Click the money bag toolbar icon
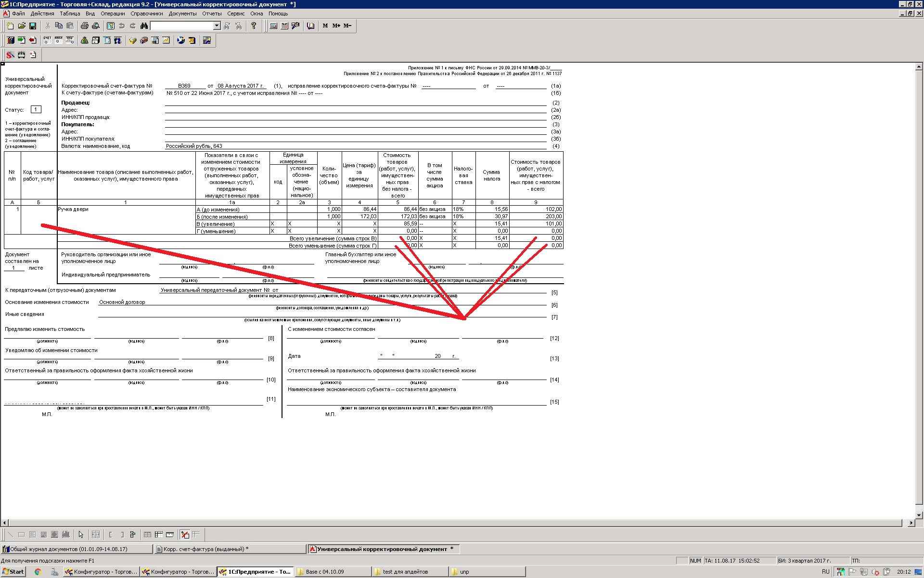This screenshot has height=578, width=924. point(85,40)
